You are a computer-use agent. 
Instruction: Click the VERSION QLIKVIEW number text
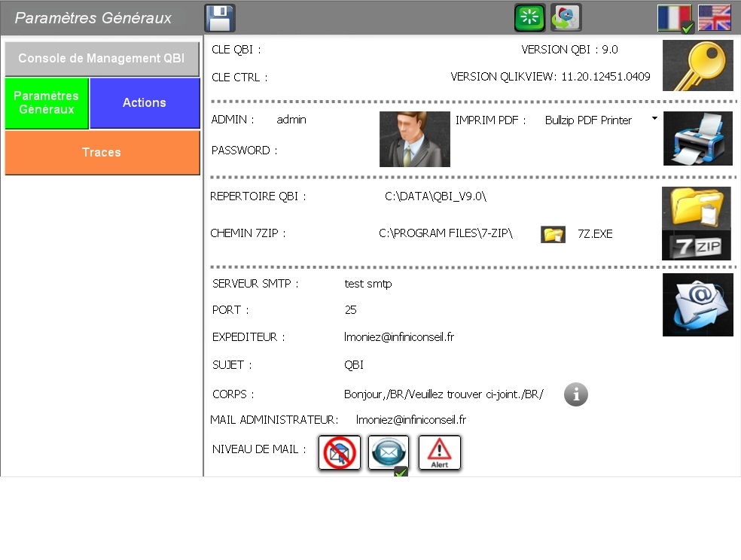point(606,77)
